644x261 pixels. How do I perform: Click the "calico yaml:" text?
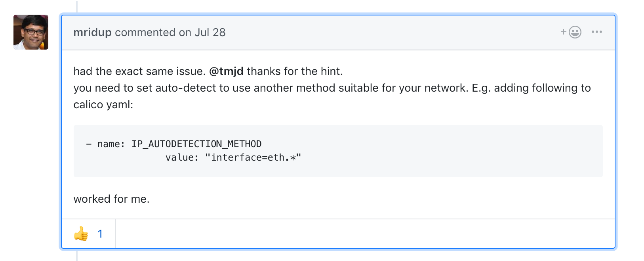[x=103, y=105]
